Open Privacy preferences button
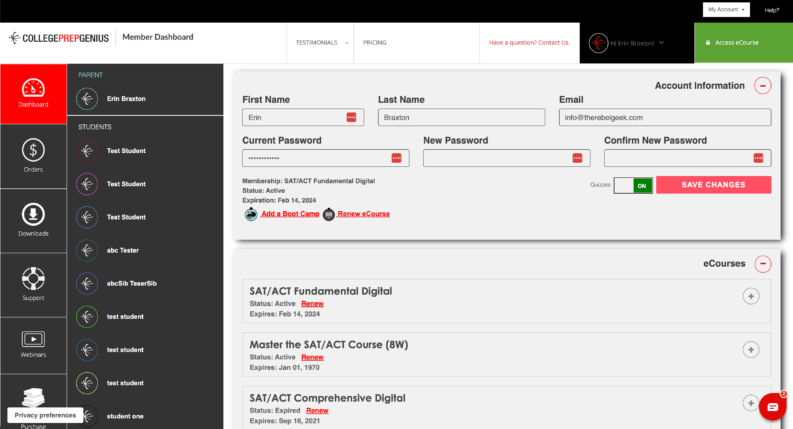This screenshot has height=429, width=793. (x=45, y=415)
